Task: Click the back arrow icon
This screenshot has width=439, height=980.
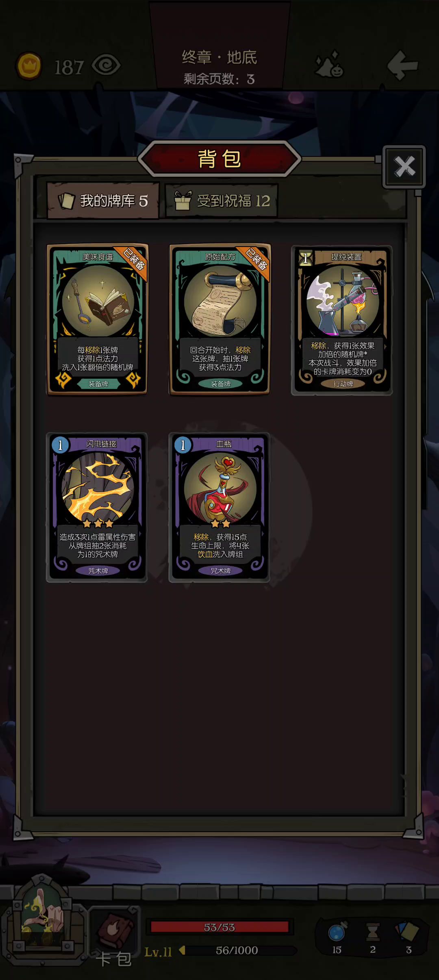Action: click(x=402, y=65)
